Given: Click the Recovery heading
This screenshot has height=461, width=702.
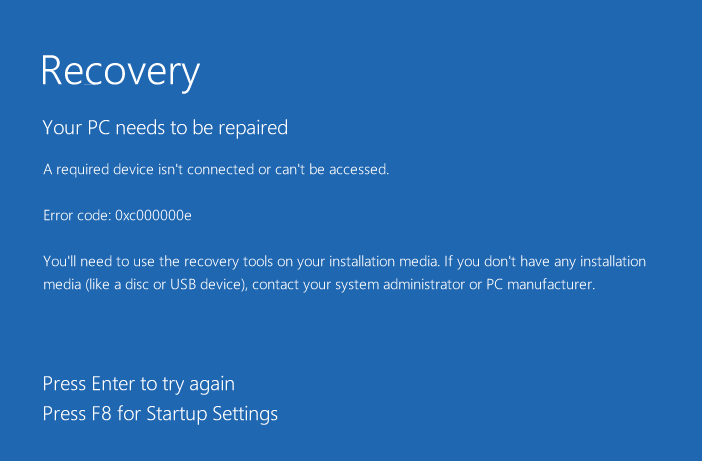Looking at the screenshot, I should click(x=120, y=71).
